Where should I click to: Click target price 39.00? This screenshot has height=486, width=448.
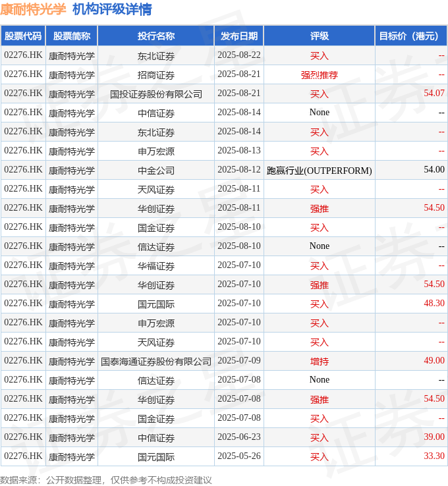click(x=434, y=437)
